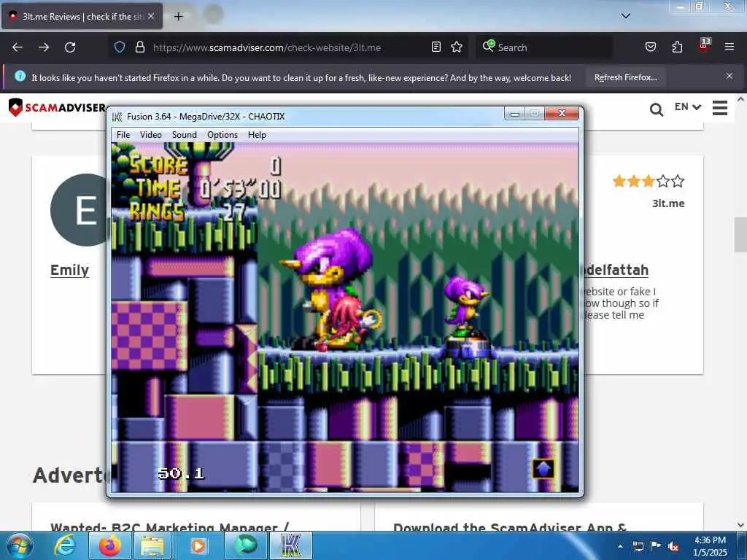The height and width of the screenshot is (560, 747).
Task: Click the info icon in the notification bar
Action: click(x=20, y=76)
